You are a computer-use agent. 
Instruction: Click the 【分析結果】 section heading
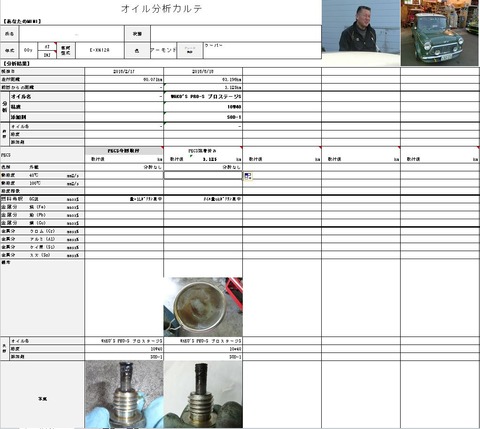[x=17, y=63]
